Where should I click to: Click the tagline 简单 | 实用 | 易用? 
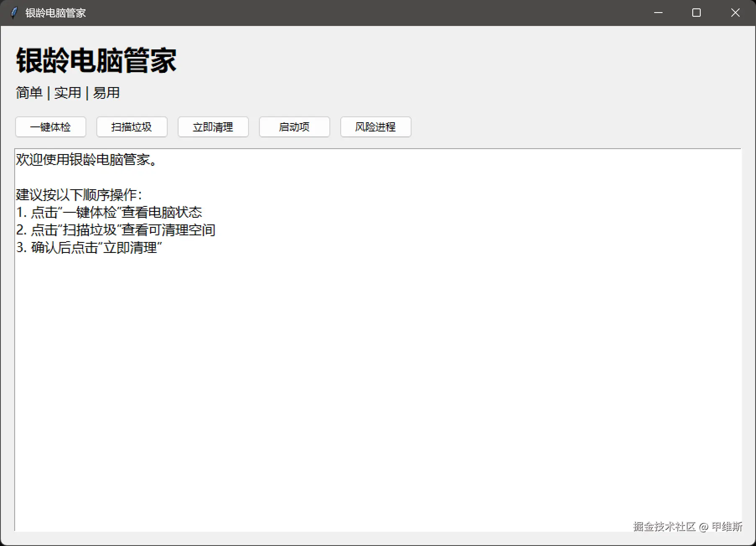click(x=67, y=93)
